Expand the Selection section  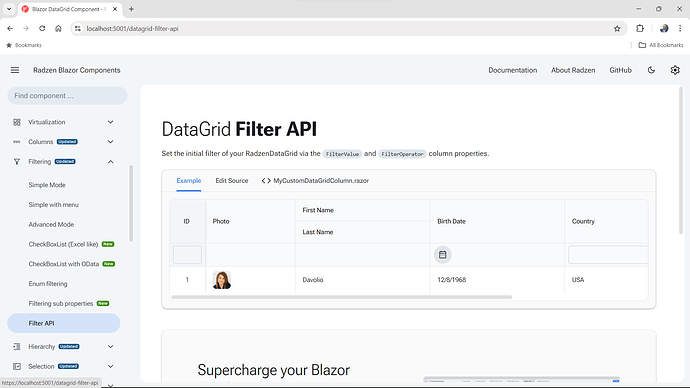(110, 366)
